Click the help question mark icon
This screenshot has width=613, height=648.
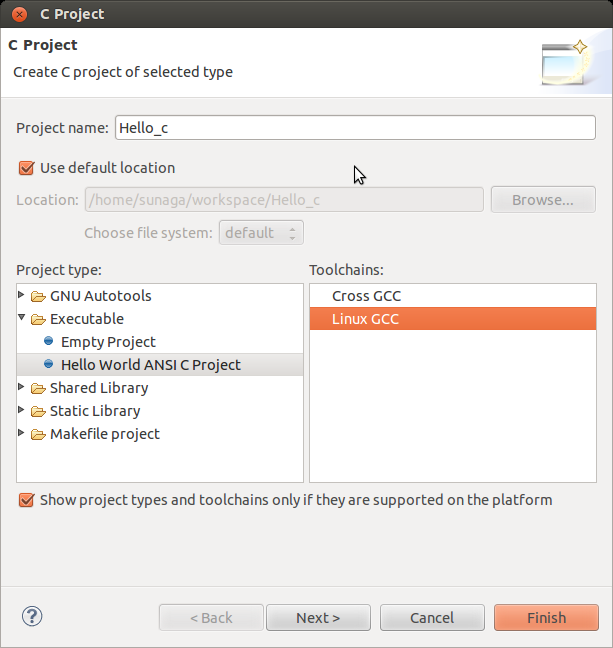[31, 616]
